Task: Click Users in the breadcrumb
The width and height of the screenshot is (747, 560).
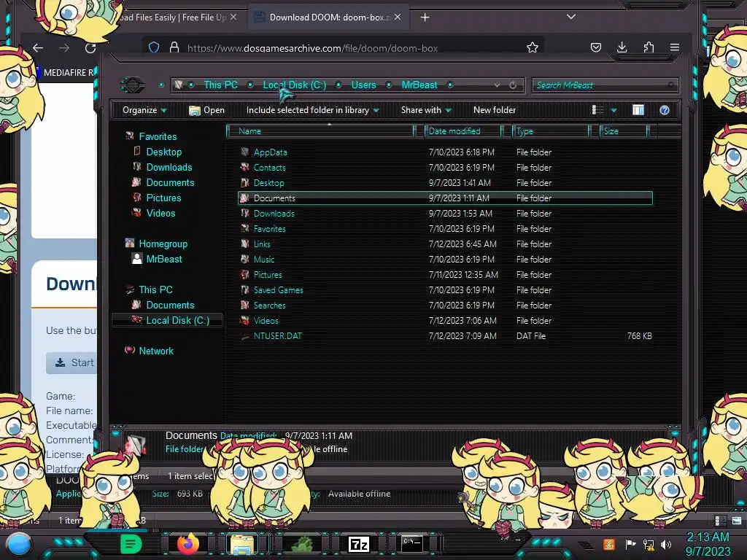Action: 363,85
